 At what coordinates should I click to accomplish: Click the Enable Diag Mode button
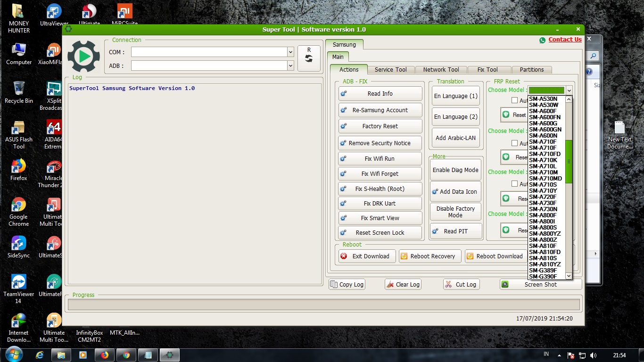455,170
